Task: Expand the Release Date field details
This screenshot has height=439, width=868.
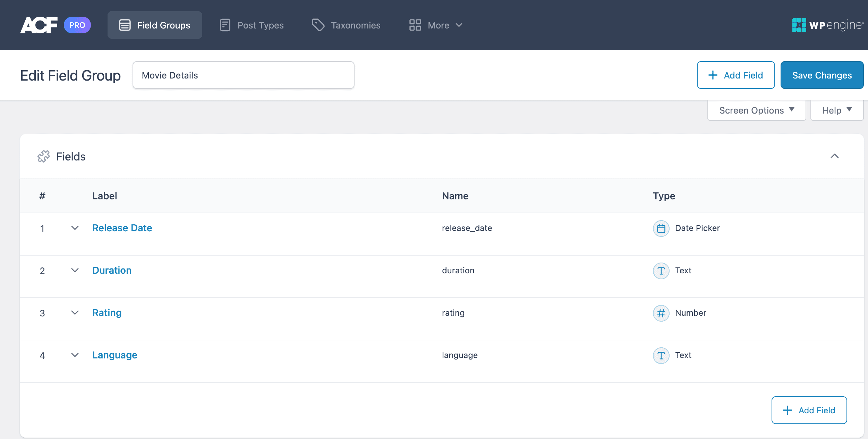Action: 74,228
